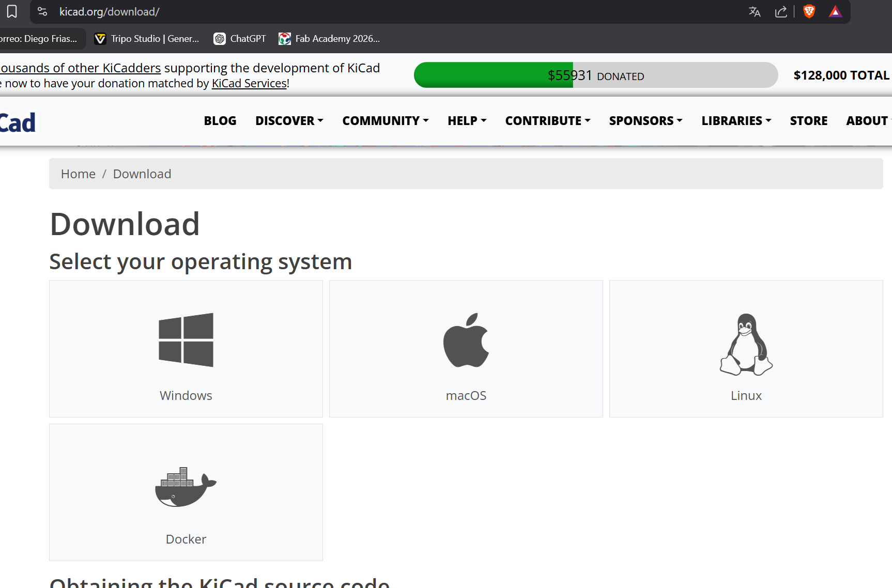Click 'Select your operating system' heading
This screenshot has height=588, width=892.
coord(201,262)
